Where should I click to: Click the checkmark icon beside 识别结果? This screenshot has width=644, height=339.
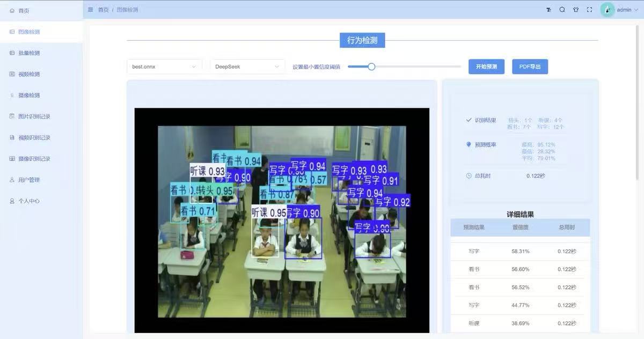click(x=469, y=120)
